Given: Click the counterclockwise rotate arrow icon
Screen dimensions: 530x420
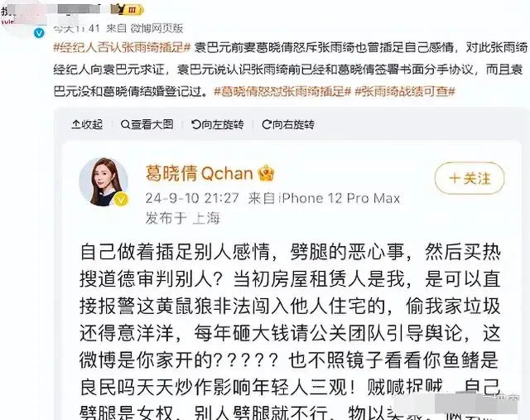Looking at the screenshot, I should point(195,125).
